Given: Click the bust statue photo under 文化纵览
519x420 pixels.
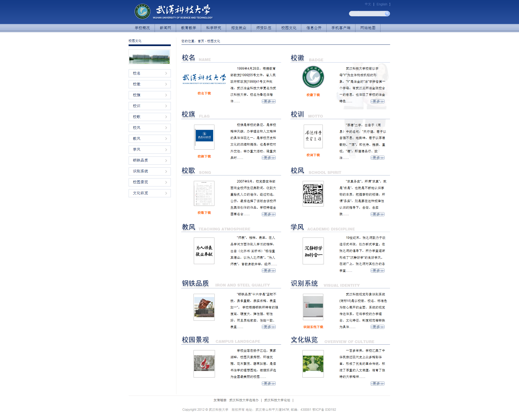Looking at the screenshot, I should [313, 364].
